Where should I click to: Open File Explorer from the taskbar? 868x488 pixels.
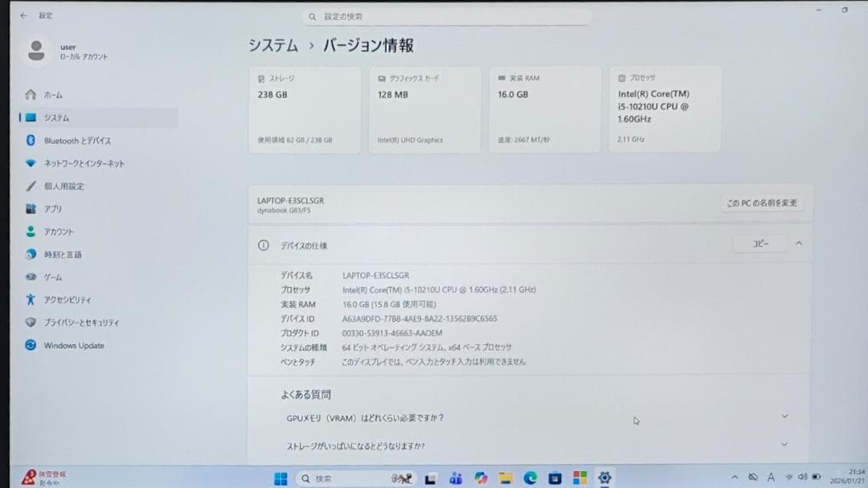click(x=505, y=478)
